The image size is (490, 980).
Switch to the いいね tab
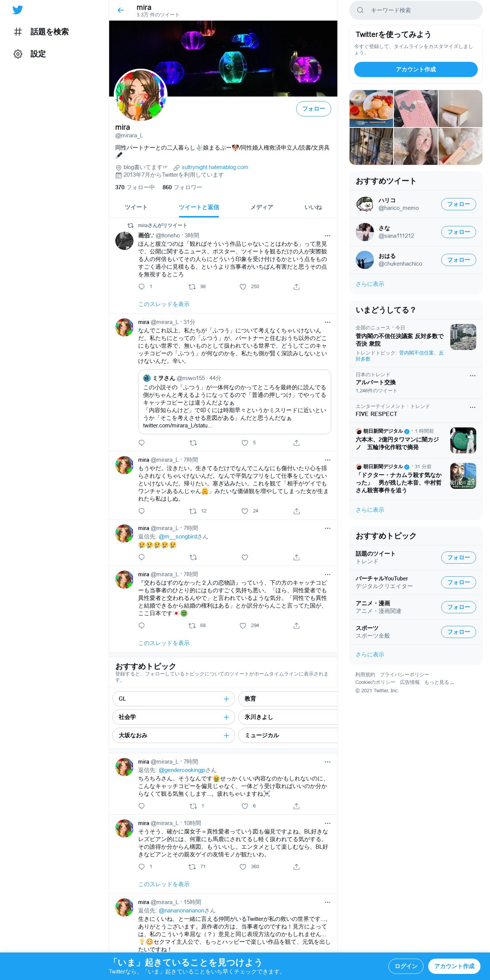(x=313, y=207)
